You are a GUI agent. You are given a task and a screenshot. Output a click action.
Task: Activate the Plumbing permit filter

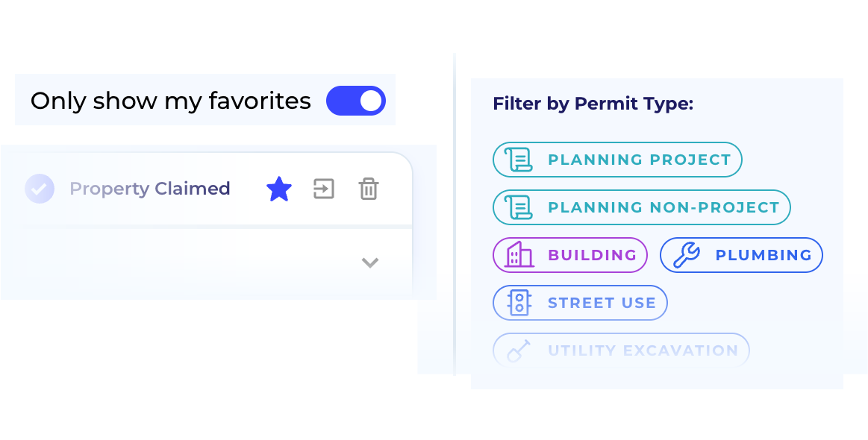[x=741, y=254]
